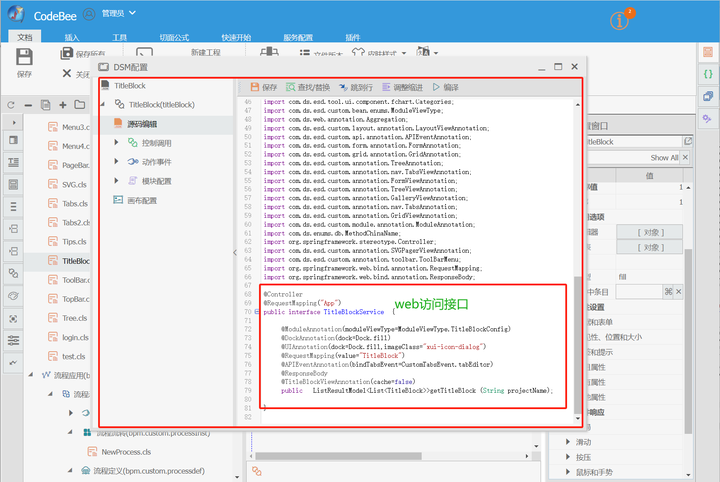The width and height of the screenshot is (720, 482).
Task: Switch to the 插入 ribbon tab
Action: point(72,37)
